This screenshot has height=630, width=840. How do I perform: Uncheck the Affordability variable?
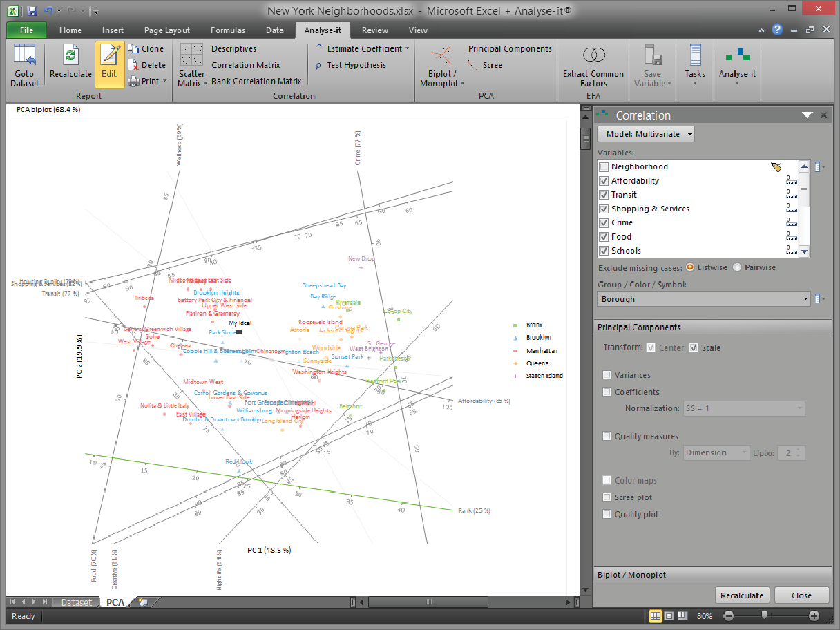(x=604, y=181)
